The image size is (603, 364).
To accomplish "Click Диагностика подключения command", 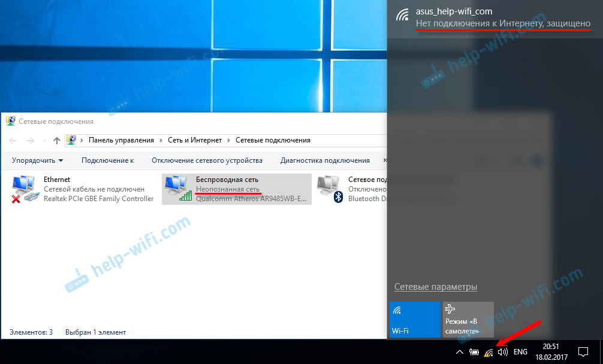I will pos(325,160).
